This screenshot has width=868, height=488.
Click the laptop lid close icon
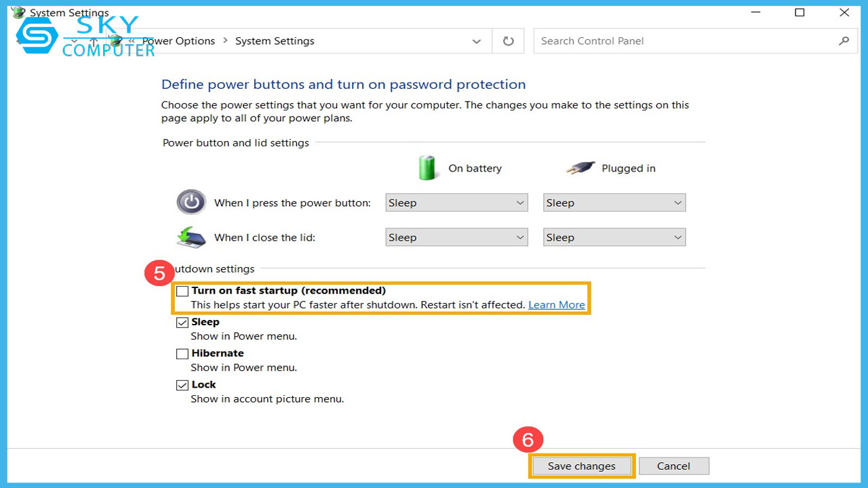coord(191,237)
